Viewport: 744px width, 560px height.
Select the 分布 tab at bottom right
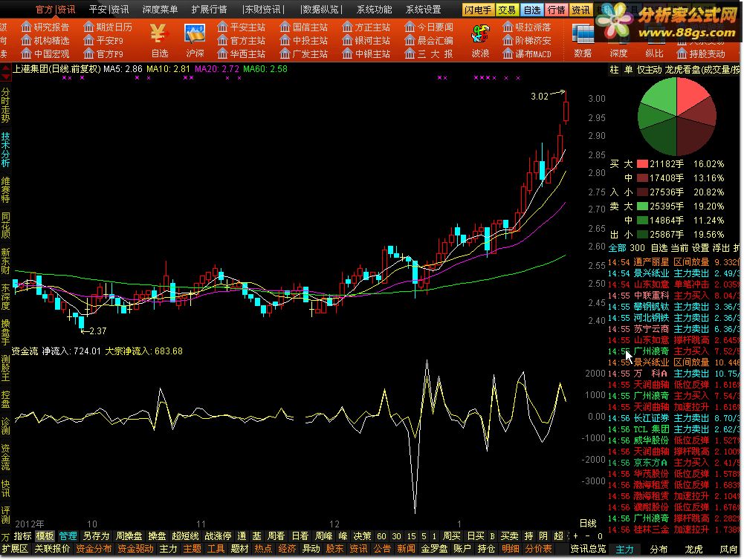pos(659,549)
